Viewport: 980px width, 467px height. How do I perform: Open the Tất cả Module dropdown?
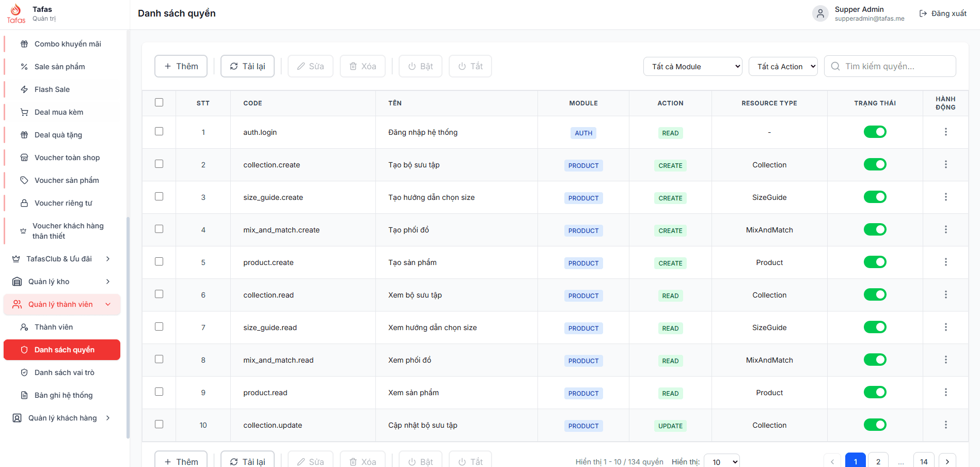tap(692, 66)
